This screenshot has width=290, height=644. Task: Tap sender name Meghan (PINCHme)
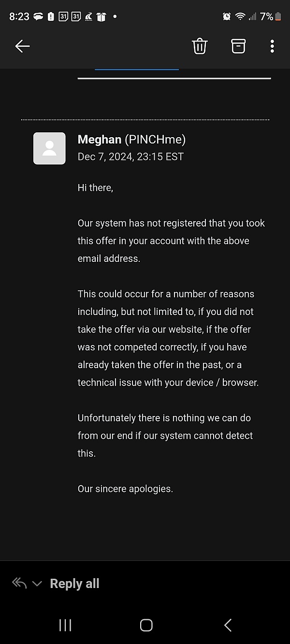point(131,140)
